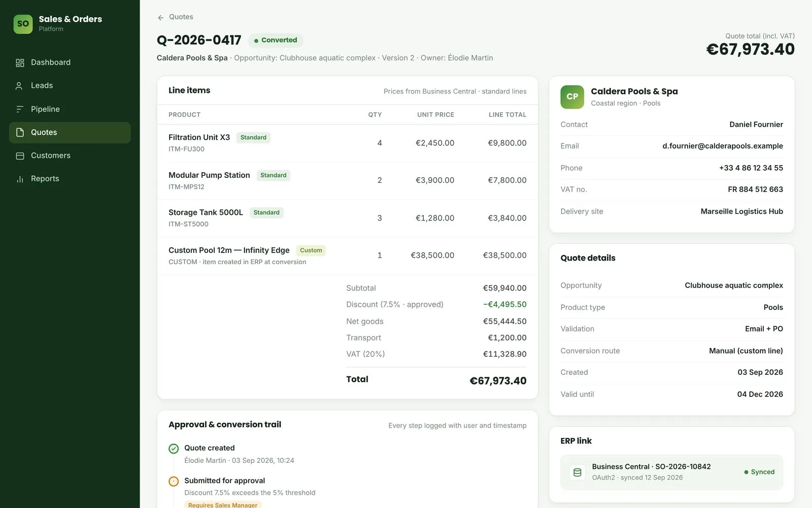Screen dimensions: 812x508
Task: Click the Submitted for approval status icon
Action: (x=174, y=481)
